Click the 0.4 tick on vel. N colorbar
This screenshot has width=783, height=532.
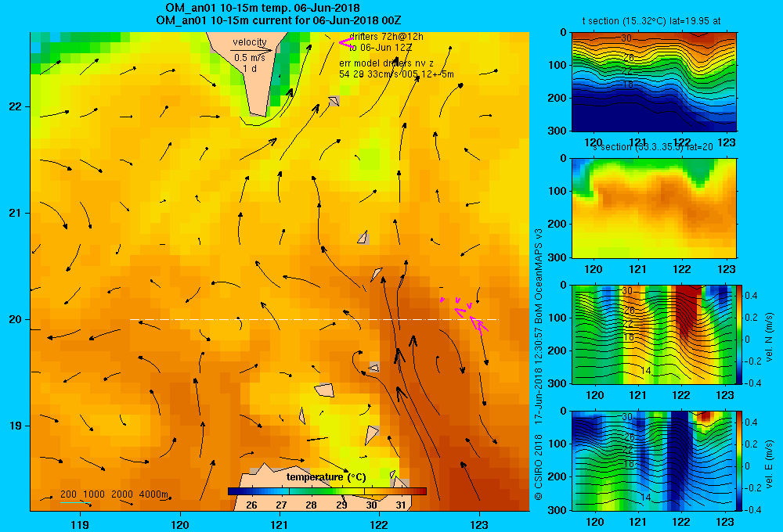[x=752, y=296]
